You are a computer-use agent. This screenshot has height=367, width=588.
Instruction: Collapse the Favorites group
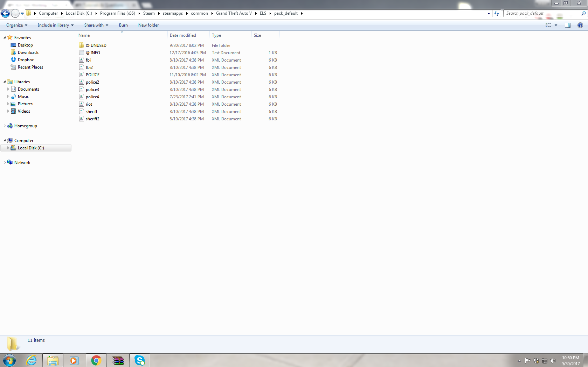point(5,38)
